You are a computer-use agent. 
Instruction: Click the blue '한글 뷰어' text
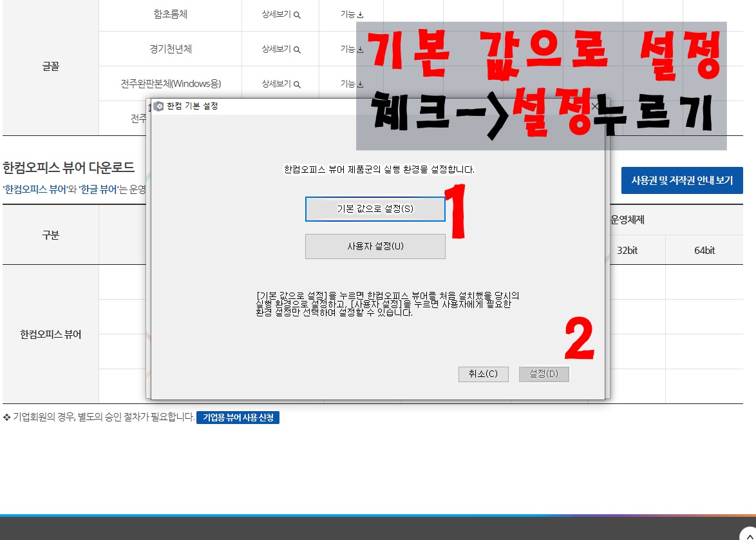click(99, 189)
